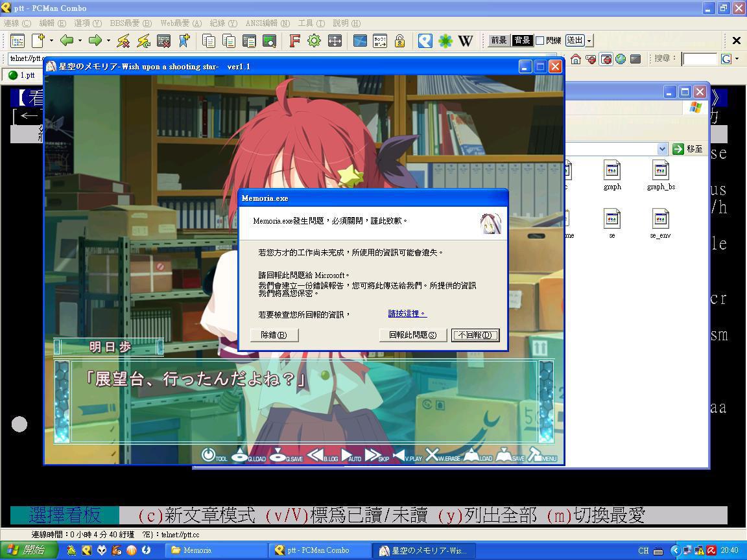The height and width of the screenshot is (560, 747).
Task: Open the ANSI編輯 (N) menu
Action: tap(267, 23)
